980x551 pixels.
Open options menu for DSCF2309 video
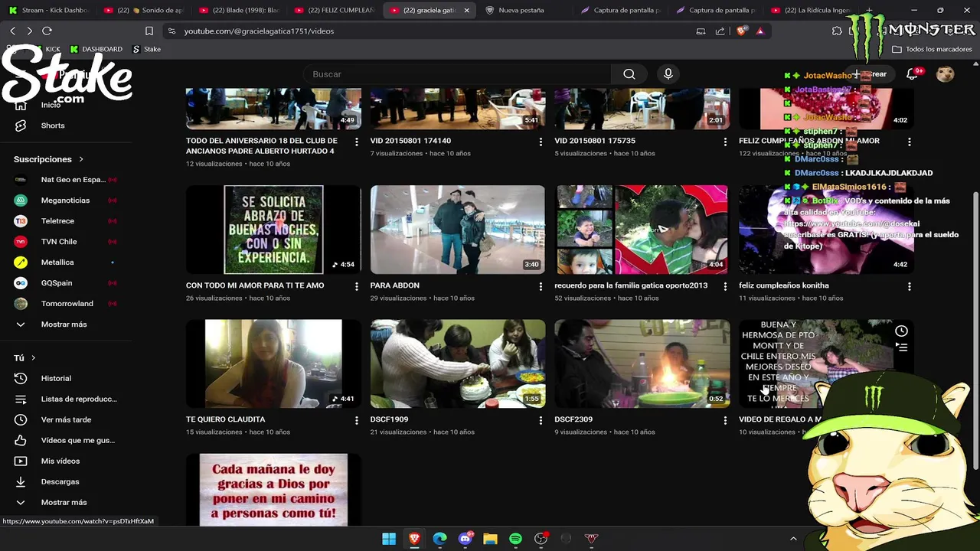click(725, 420)
